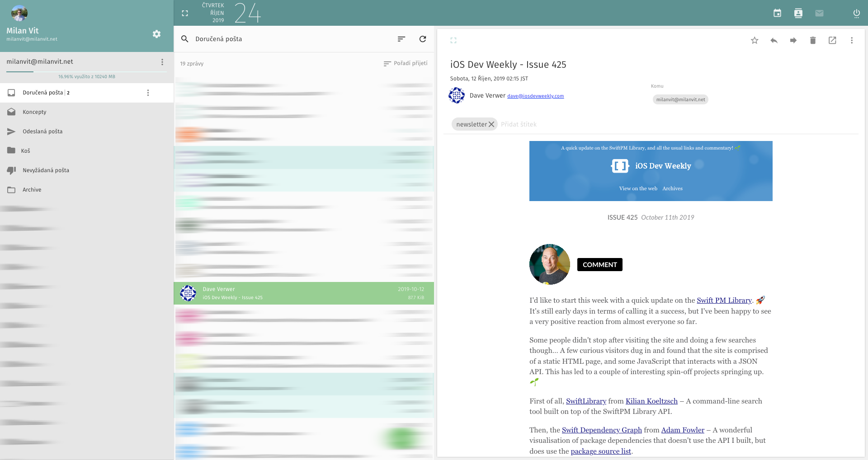Click the Přidat štítek label field

519,124
